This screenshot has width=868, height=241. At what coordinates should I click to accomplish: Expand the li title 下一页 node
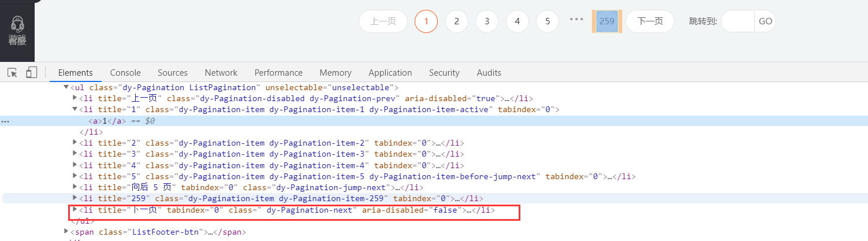[x=75, y=210]
